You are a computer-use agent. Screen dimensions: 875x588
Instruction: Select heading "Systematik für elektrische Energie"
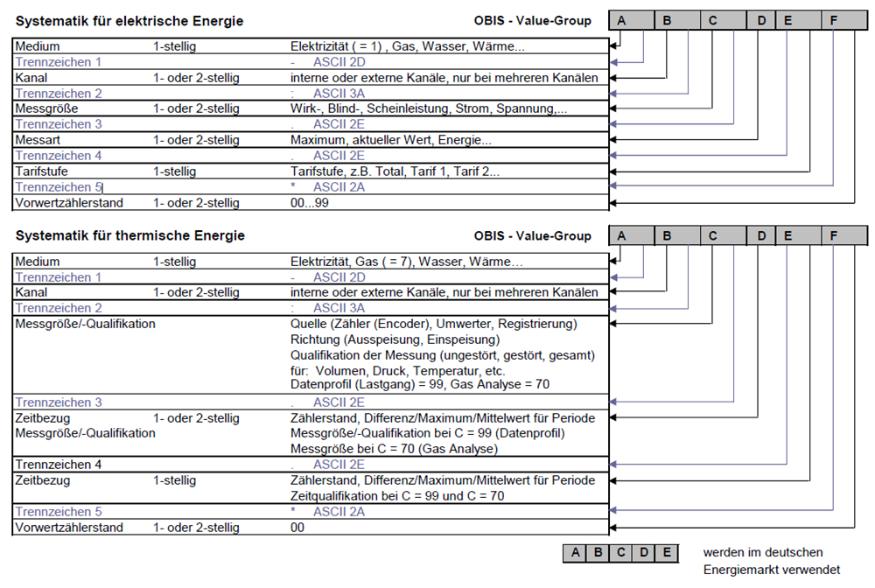coord(129,21)
